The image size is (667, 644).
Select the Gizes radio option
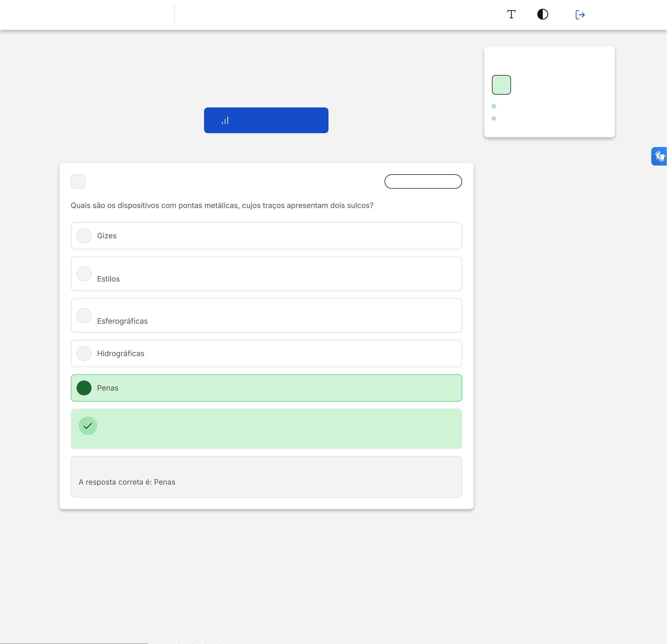coord(84,235)
